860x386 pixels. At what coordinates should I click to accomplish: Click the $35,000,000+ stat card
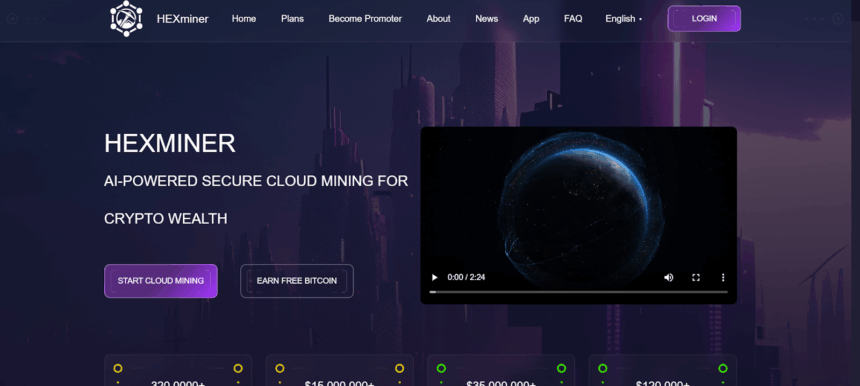pyautogui.click(x=501, y=370)
